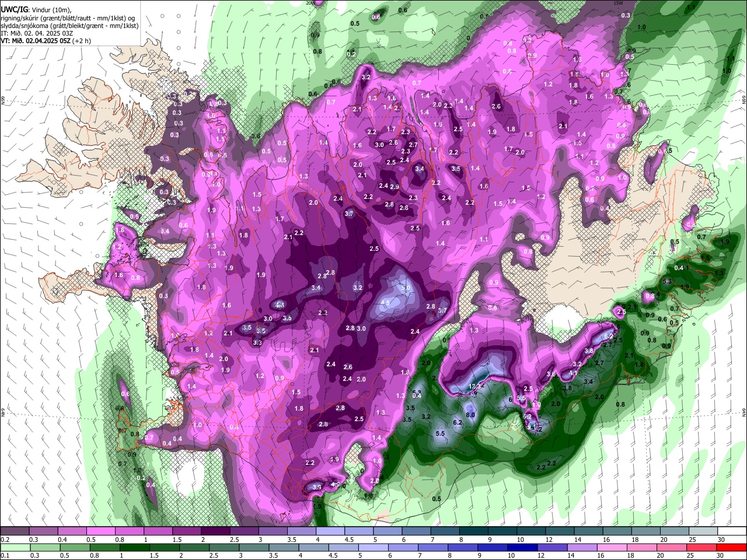Click the '5.2' value on the map
This screenshot has height=560, width=747.
tap(527, 417)
